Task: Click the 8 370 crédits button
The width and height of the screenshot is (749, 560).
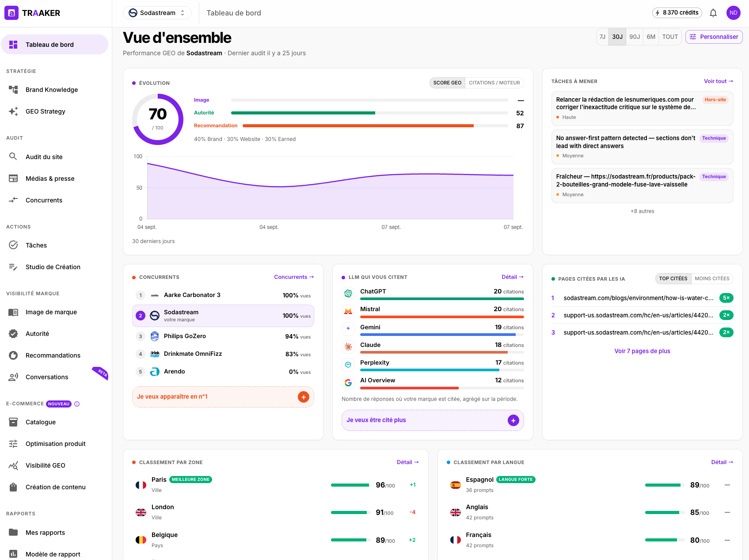Action: pos(677,13)
